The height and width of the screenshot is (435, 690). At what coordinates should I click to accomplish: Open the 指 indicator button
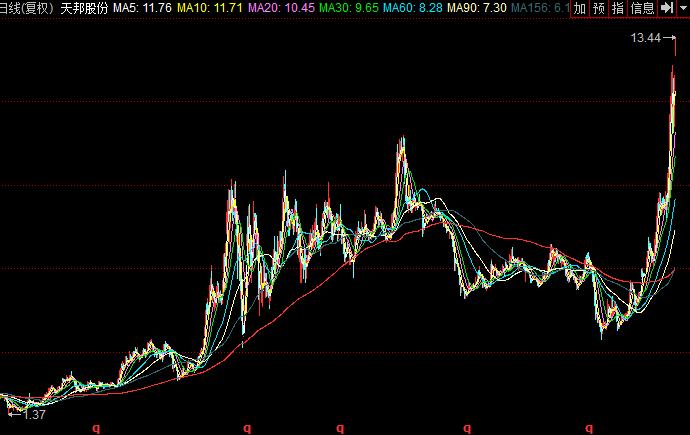click(617, 8)
